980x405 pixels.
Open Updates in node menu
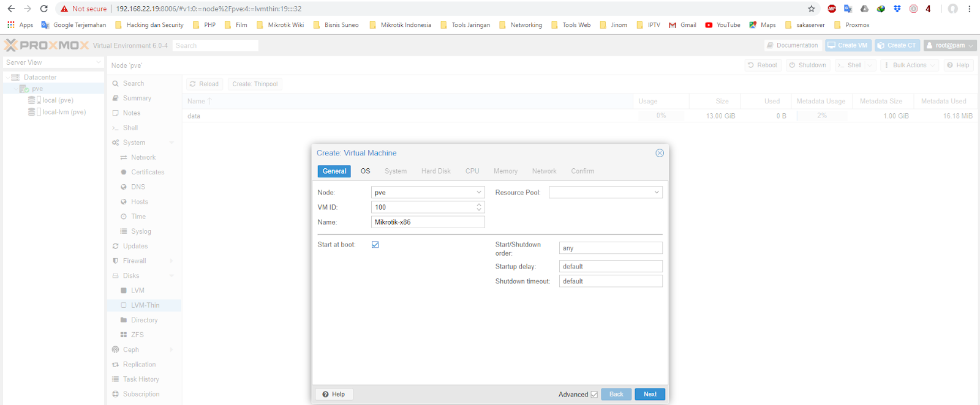tap(135, 246)
